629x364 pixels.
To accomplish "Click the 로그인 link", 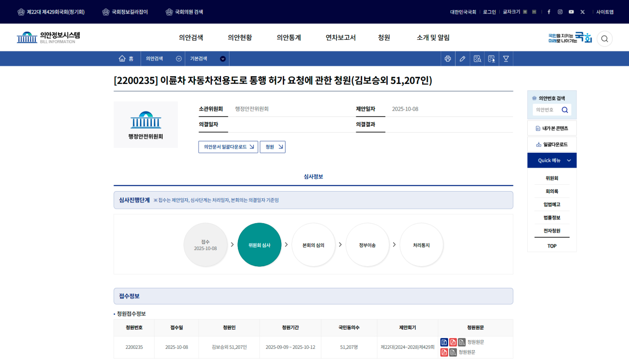I will [489, 12].
